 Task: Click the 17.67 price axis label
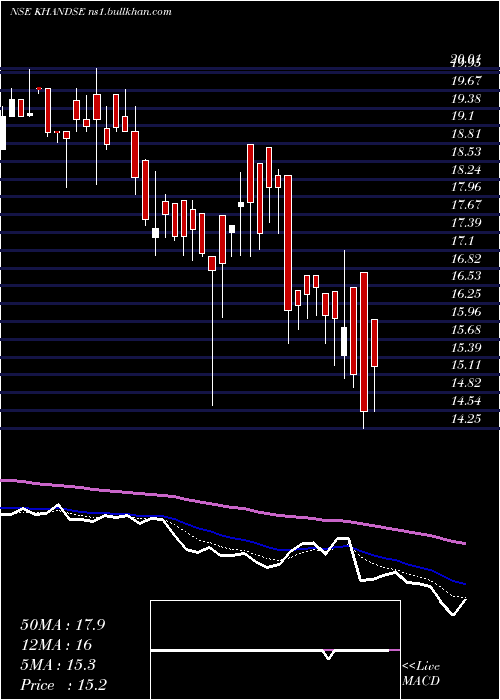tap(466, 205)
